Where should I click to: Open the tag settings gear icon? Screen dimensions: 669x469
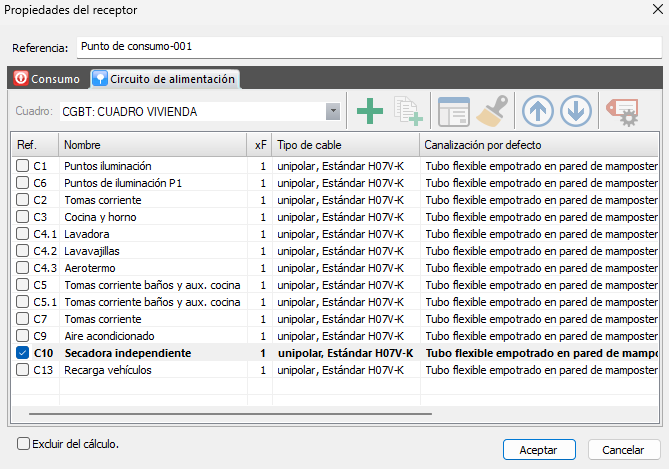[x=623, y=112]
